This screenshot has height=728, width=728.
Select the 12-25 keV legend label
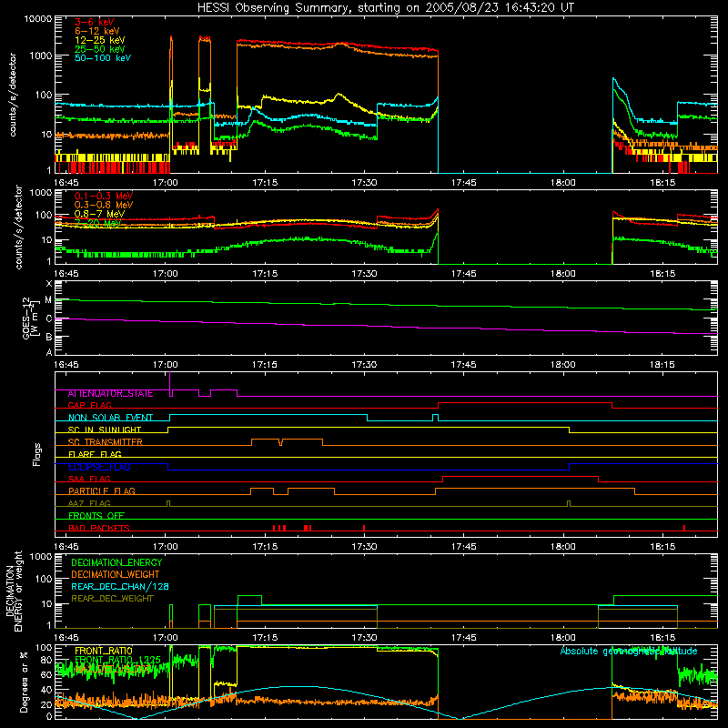99,40
